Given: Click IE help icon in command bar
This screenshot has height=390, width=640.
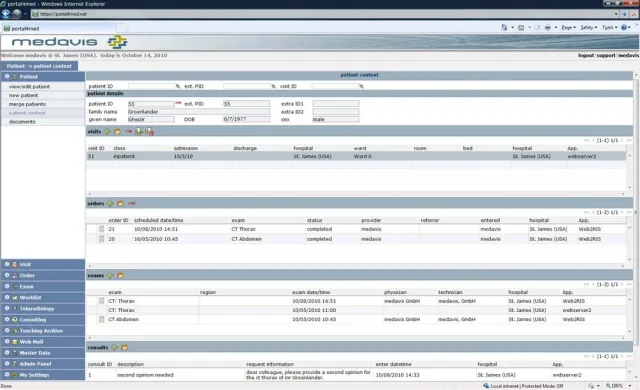Looking at the screenshot, I should pos(624,27).
